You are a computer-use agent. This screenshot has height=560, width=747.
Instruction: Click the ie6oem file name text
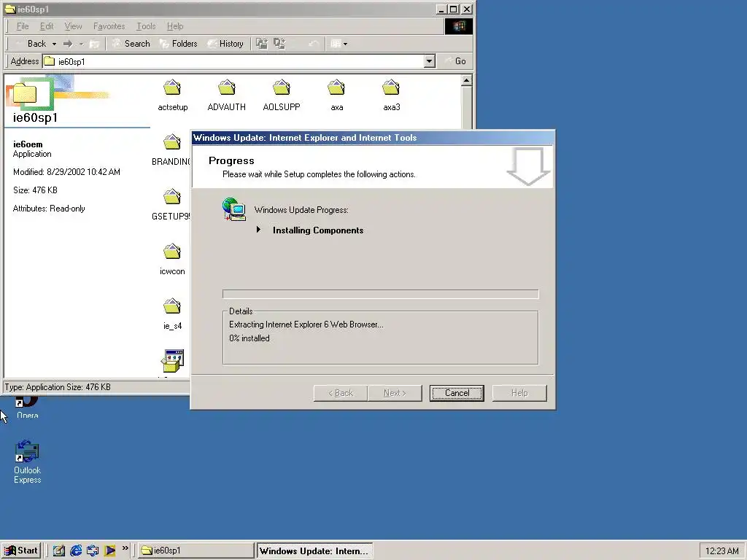[28, 144]
